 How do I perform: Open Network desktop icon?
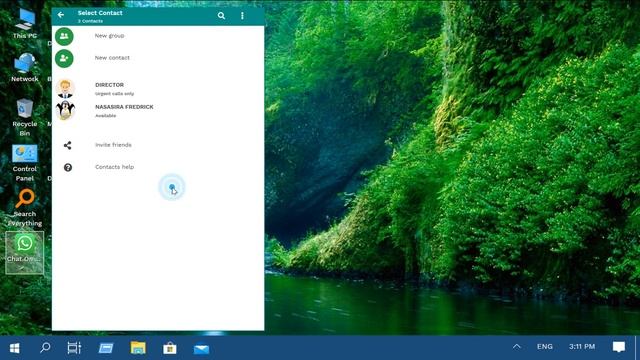(x=24, y=68)
